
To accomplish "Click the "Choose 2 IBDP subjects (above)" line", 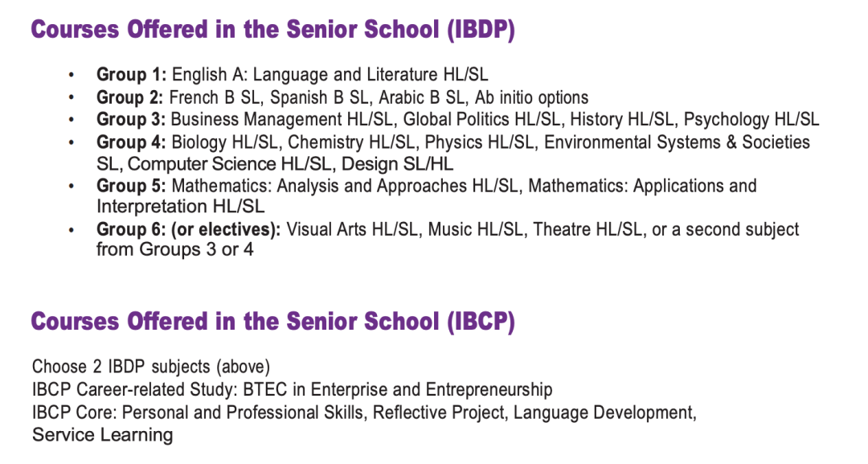I will (x=151, y=367).
